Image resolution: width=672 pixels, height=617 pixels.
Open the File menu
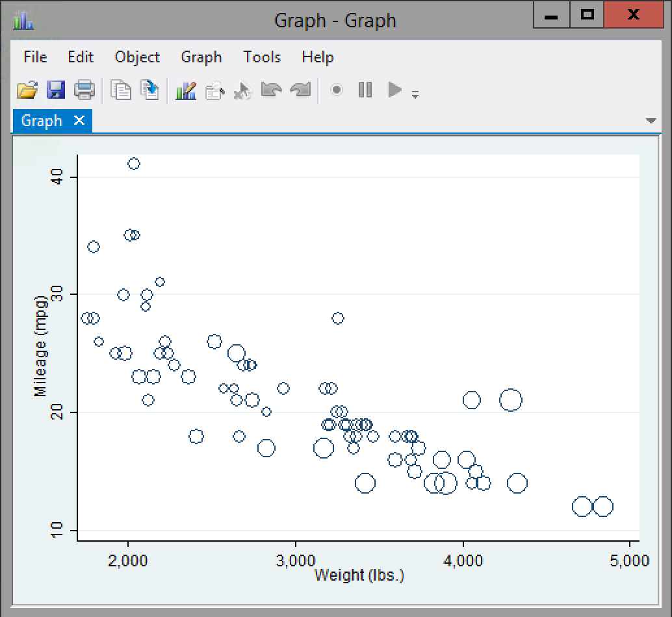click(35, 57)
